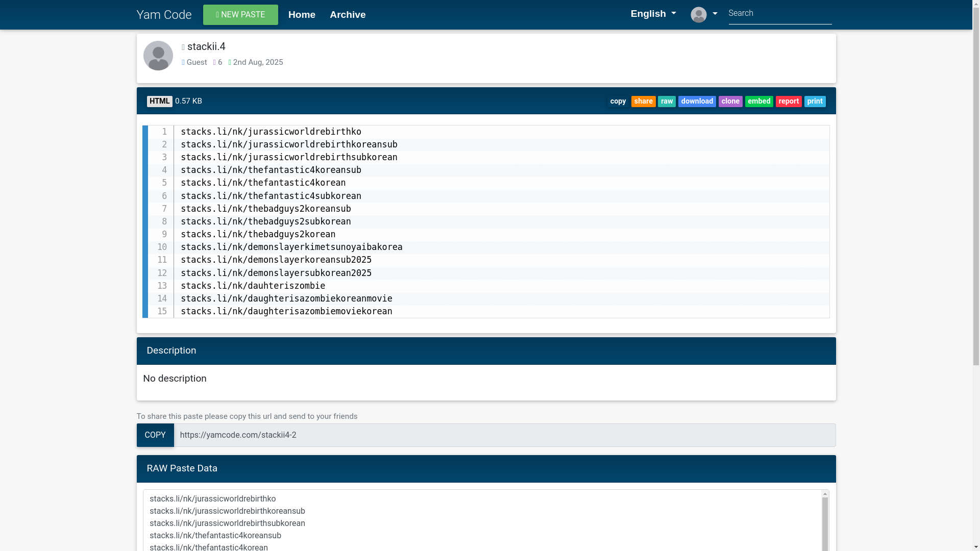Click the stackii.4 paste title
980x551 pixels.
[x=206, y=46]
